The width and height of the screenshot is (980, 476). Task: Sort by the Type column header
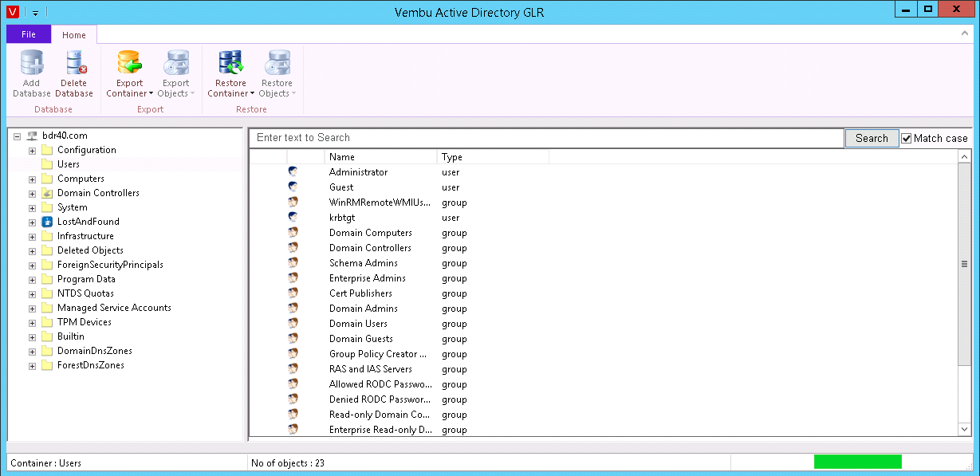pos(493,157)
